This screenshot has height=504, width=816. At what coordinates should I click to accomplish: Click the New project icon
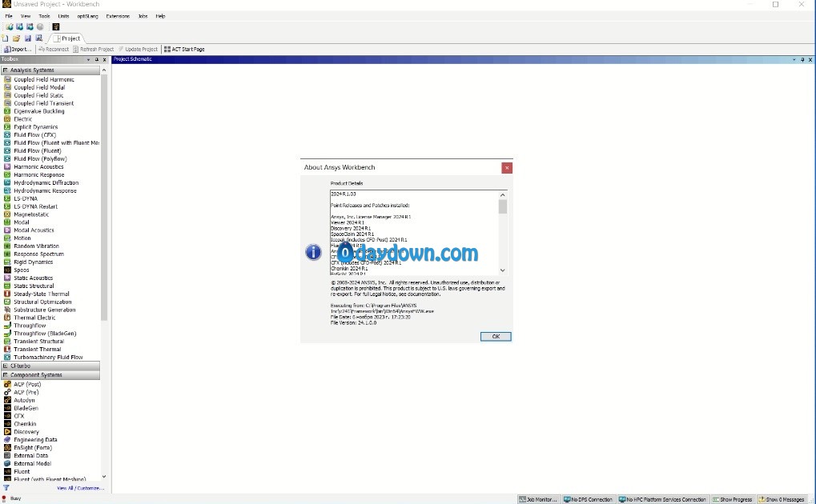pos(5,38)
